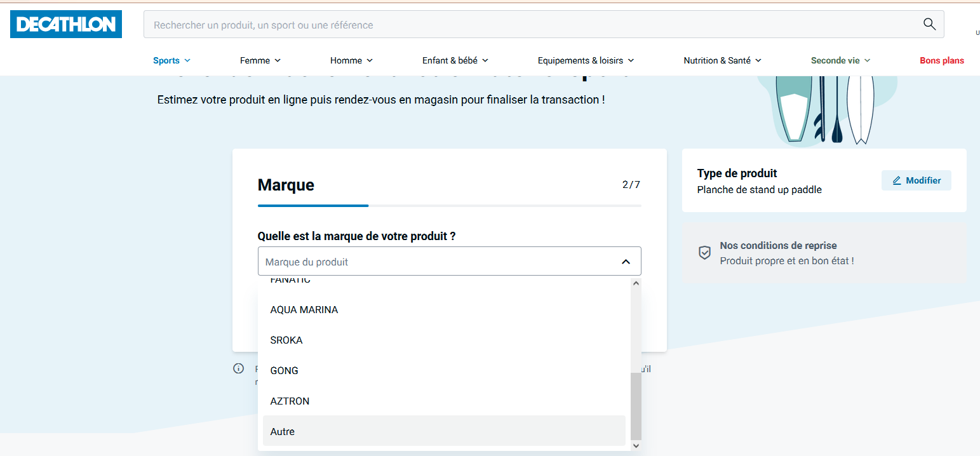Click the 'Nos conditions de reprise' heading
Viewport: 980px width, 456px height.
778,245
